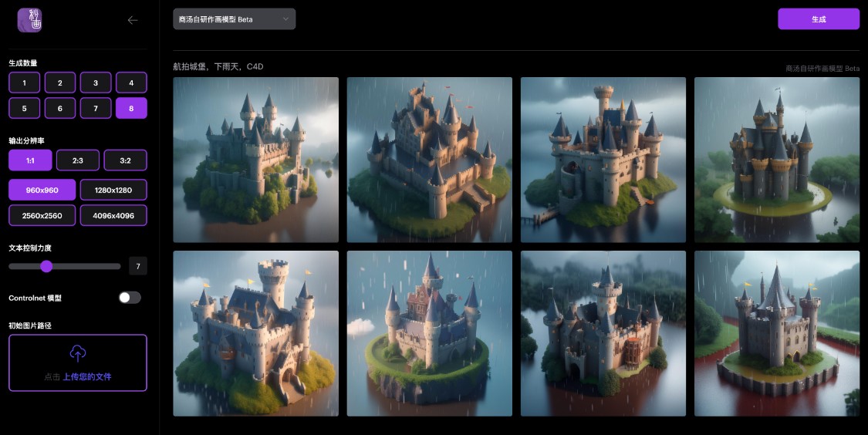Click the 初始图片路径 label
Screen dimensions: 868x435
tap(30, 325)
